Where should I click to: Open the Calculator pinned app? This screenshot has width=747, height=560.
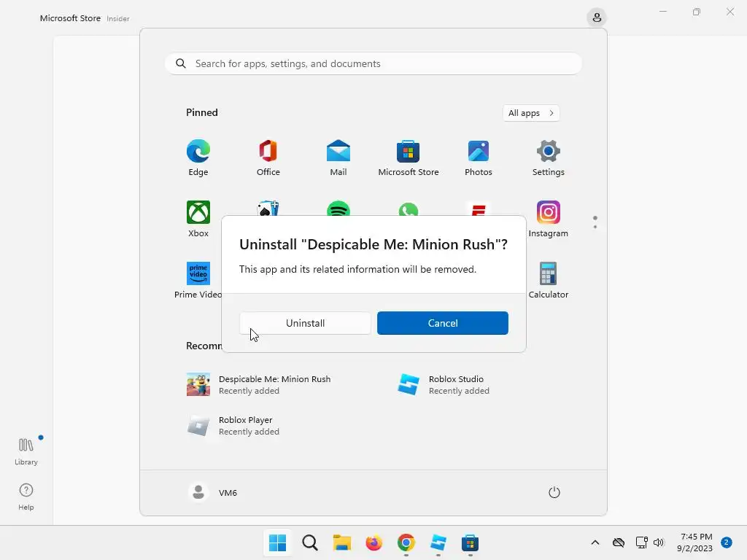(549, 280)
